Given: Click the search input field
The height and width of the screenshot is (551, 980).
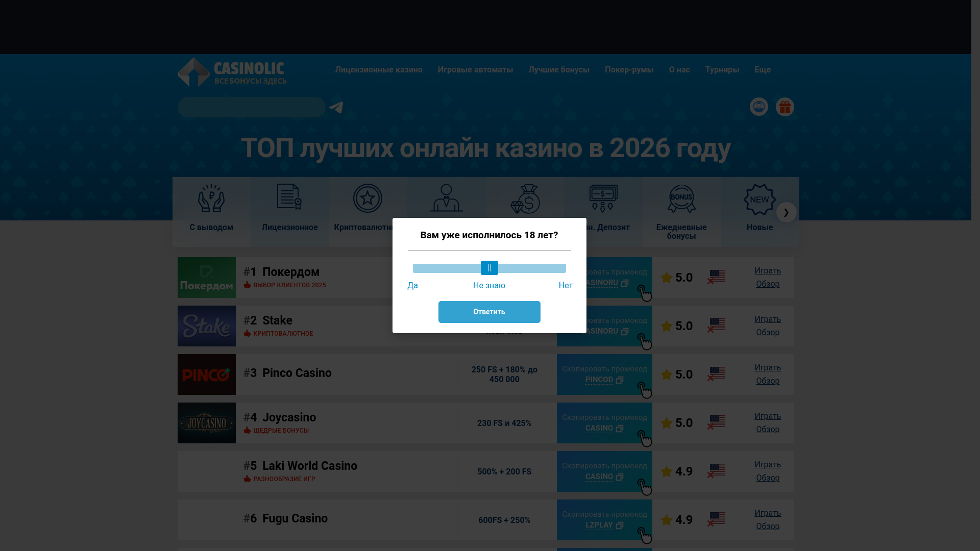Looking at the screenshot, I should pyautogui.click(x=252, y=107).
